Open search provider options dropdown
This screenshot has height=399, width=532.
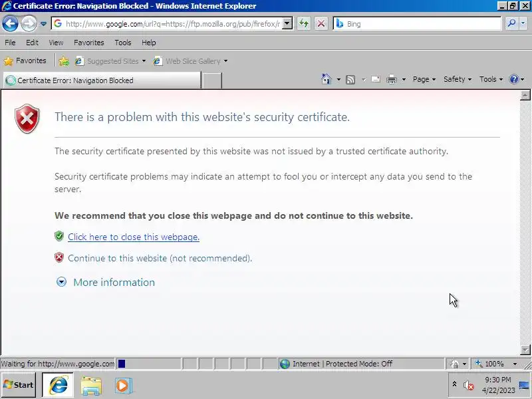tap(523, 24)
